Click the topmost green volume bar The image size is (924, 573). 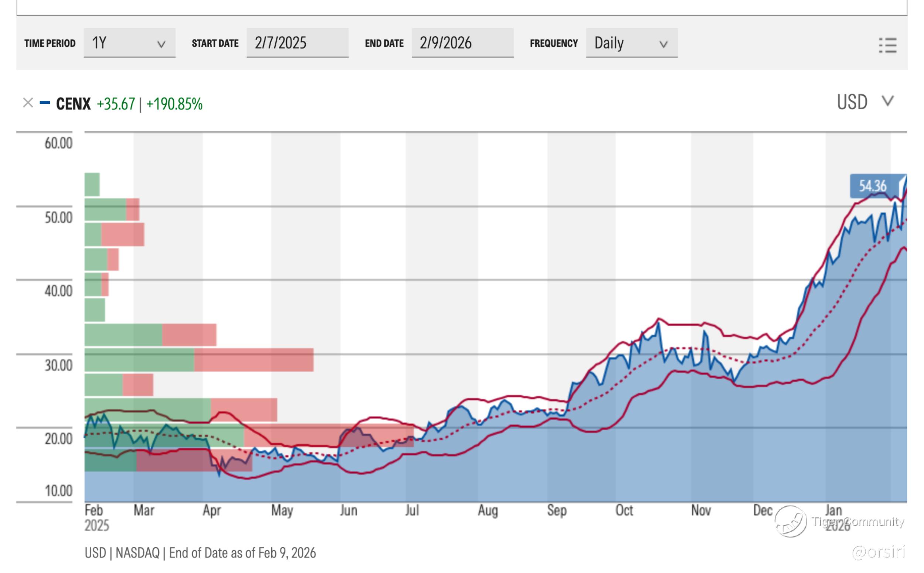[92, 184]
